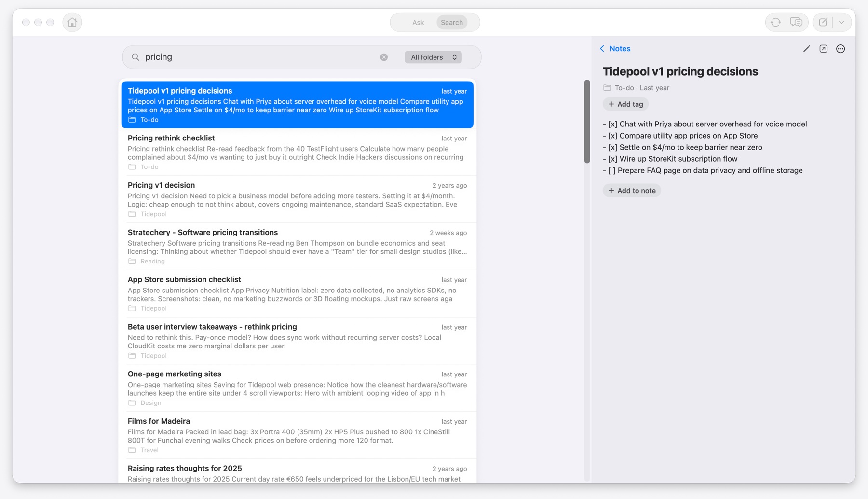
Task: Check the Prepare FAQ page item
Action: tap(612, 170)
